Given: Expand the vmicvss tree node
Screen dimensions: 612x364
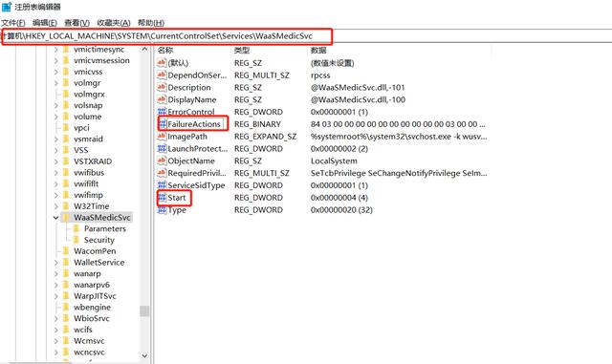Looking at the screenshot, I should pyautogui.click(x=55, y=72).
